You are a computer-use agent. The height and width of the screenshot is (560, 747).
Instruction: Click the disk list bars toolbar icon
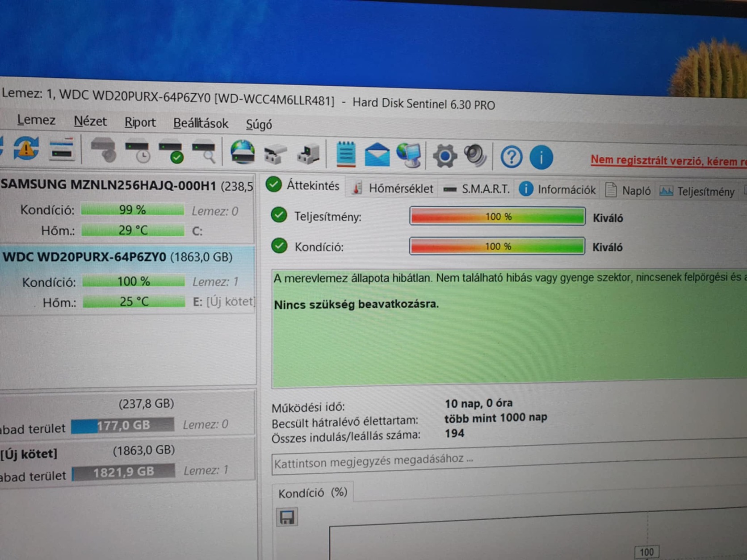click(62, 149)
